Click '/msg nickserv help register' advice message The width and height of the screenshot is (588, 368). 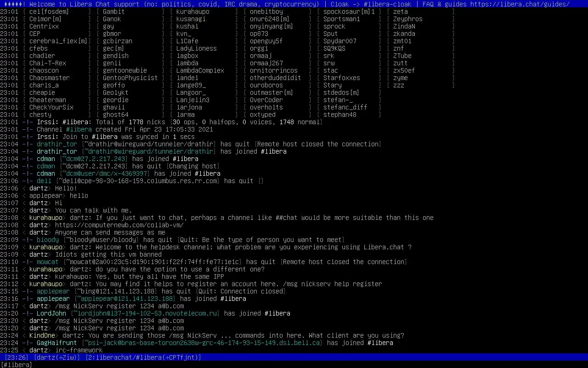click(x=191, y=284)
